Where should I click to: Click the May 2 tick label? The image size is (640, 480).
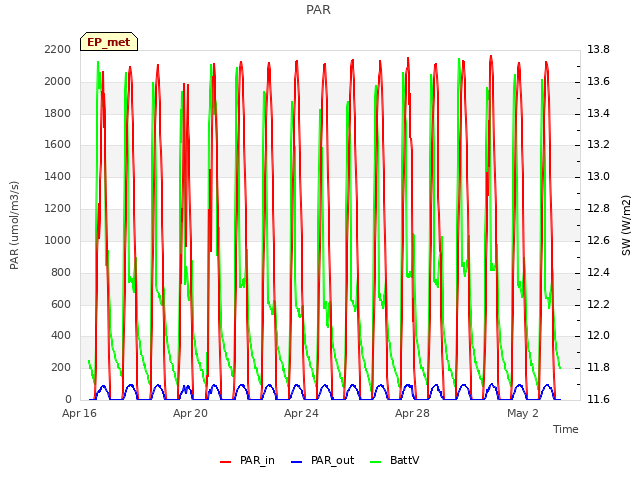523,413
